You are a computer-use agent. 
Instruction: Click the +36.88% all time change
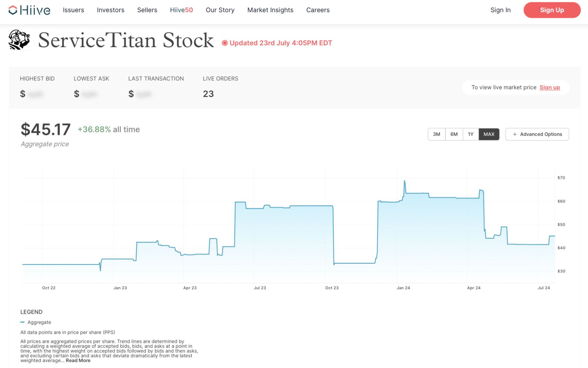tap(109, 129)
